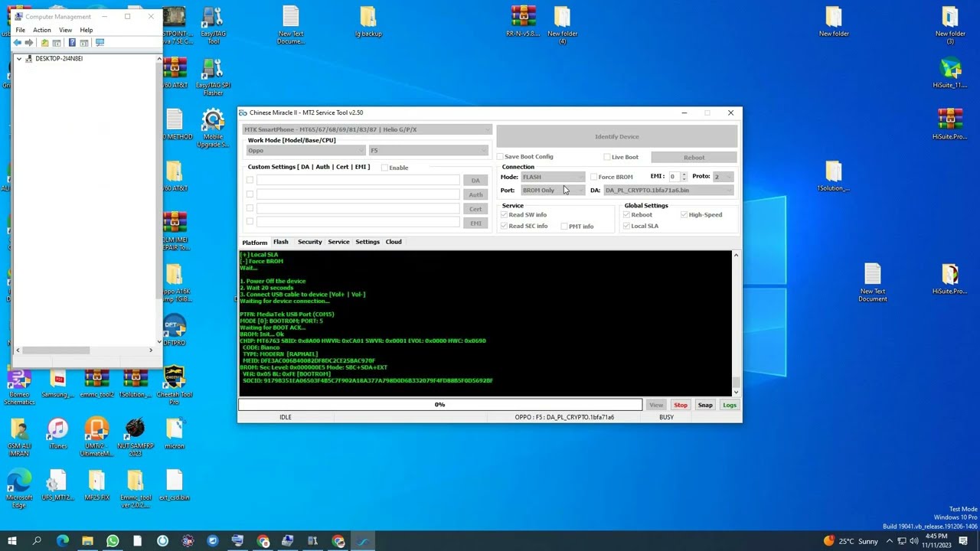Select the New folder (3) icon
The width and height of the screenshot is (980, 551).
(950, 26)
